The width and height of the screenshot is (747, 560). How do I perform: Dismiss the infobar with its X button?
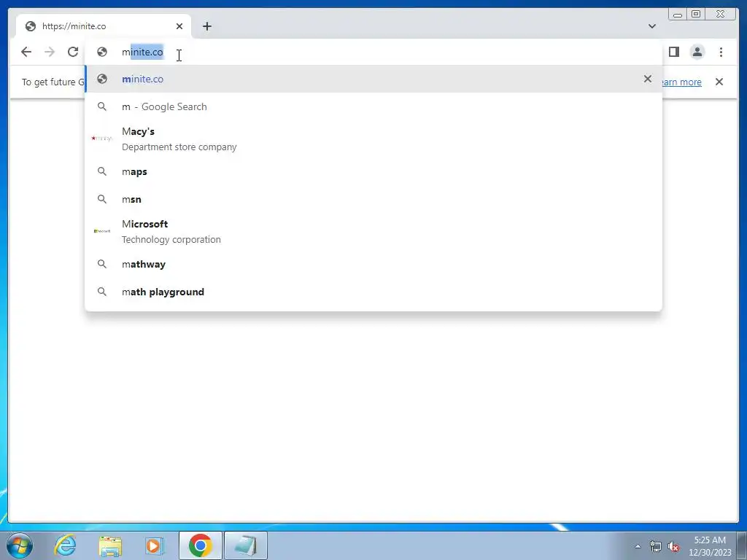pyautogui.click(x=719, y=82)
